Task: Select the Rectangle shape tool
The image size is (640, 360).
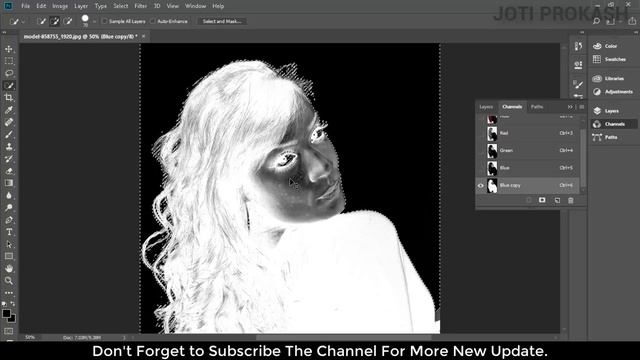Action: (x=9, y=256)
